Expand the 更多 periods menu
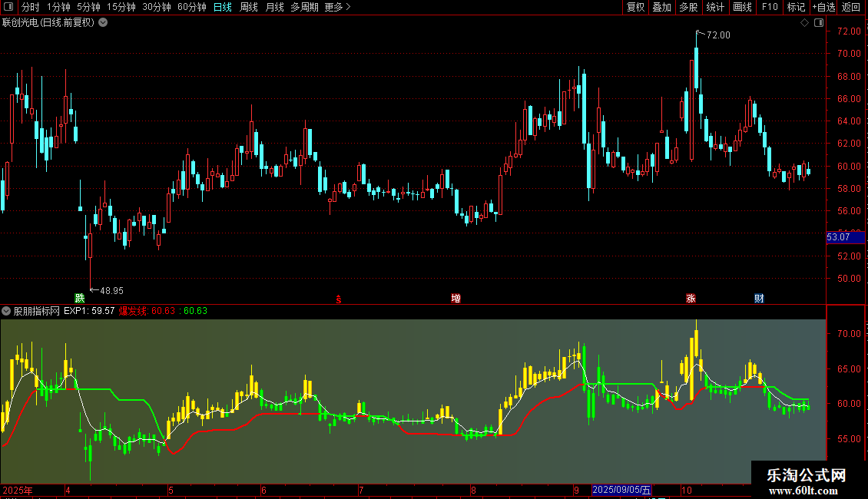This screenshot has width=868, height=499. click(337, 7)
